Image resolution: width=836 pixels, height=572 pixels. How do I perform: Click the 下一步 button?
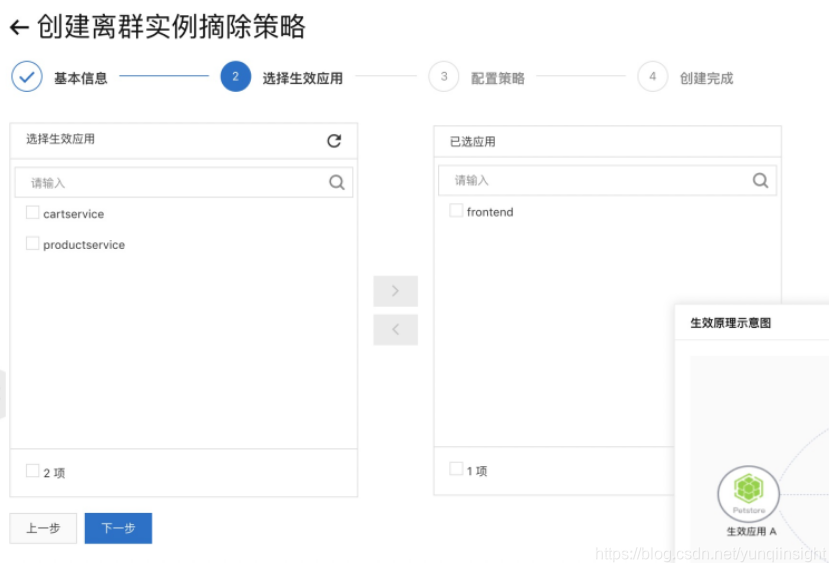118,528
